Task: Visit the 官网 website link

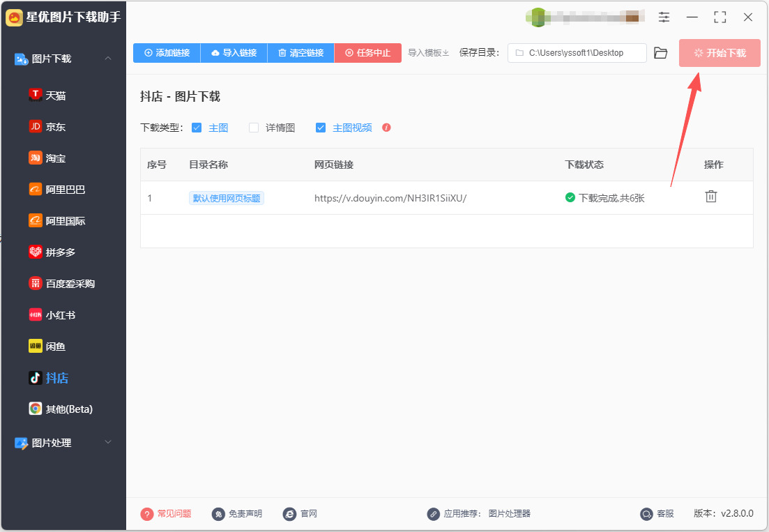Action: pos(300,513)
